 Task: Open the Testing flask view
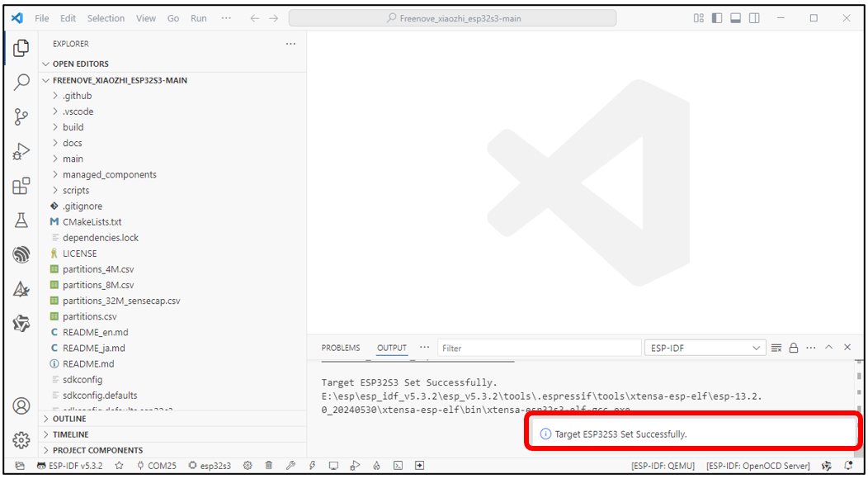[21, 221]
